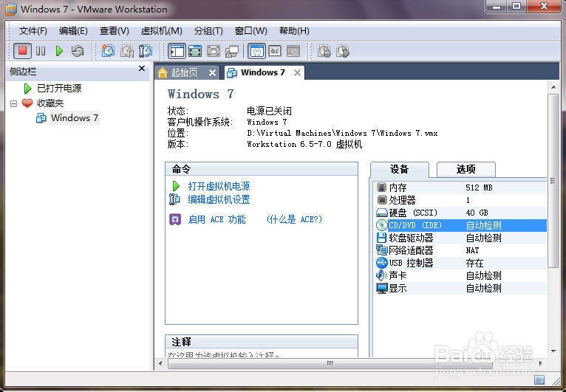This screenshot has height=392, width=566.
Task: Click the Replay toolbar icon
Action: pos(343,51)
